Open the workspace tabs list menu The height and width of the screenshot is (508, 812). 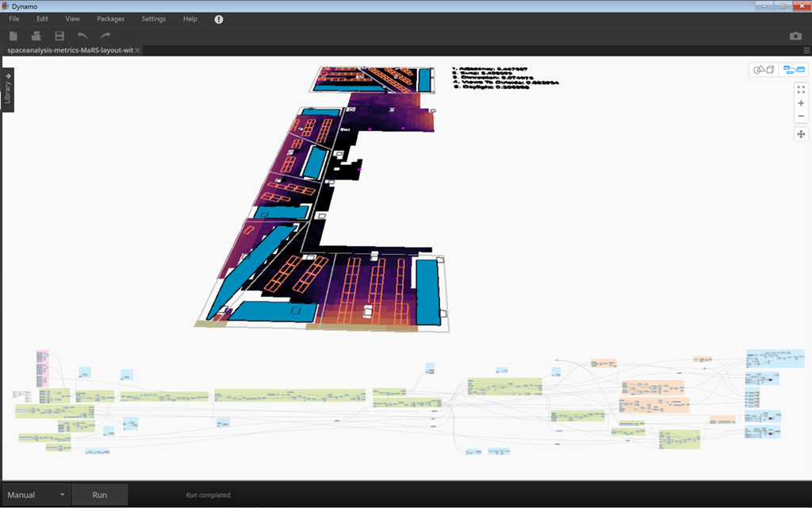[806, 50]
